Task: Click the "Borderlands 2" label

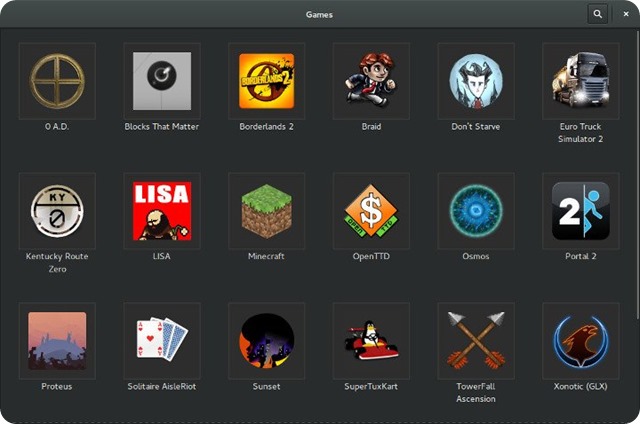Action: (x=267, y=127)
